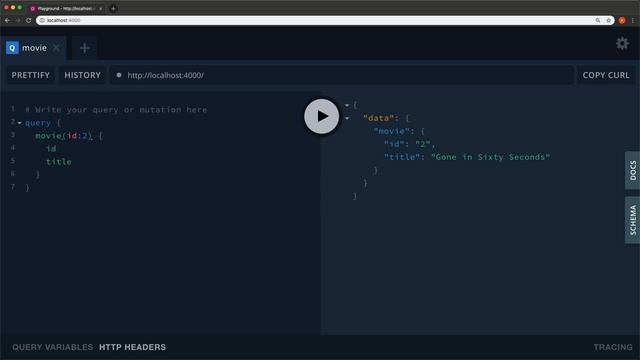Screen dimensions: 640x360
Task: Close the movie tab
Action: click(56, 48)
